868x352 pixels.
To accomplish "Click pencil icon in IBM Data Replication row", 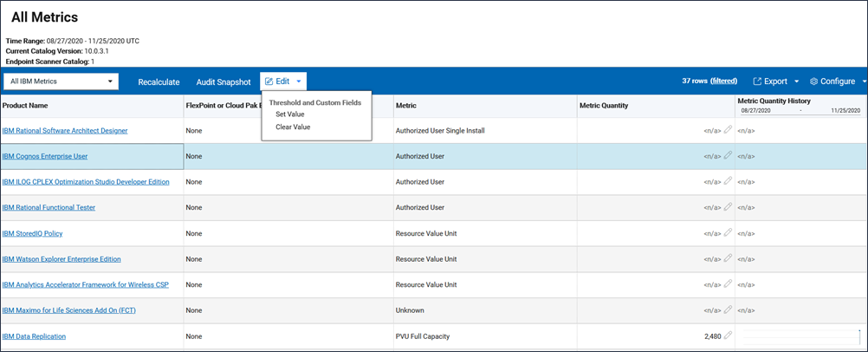I will click(729, 336).
